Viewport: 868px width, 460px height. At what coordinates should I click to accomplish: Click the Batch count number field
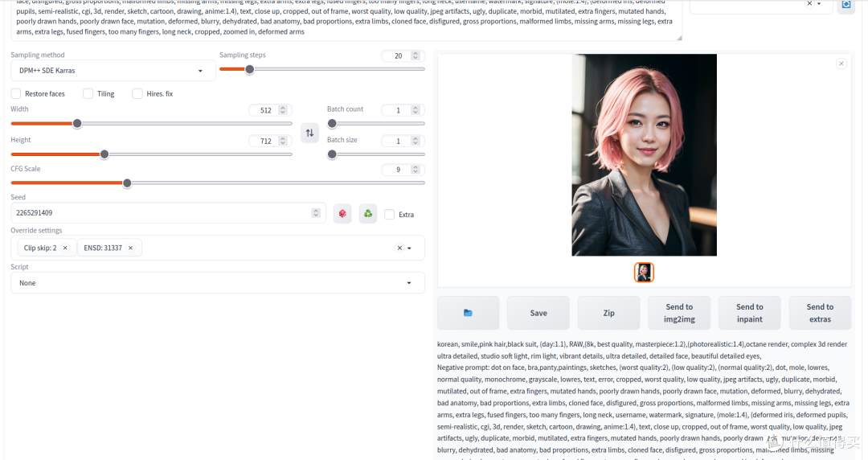403,110
